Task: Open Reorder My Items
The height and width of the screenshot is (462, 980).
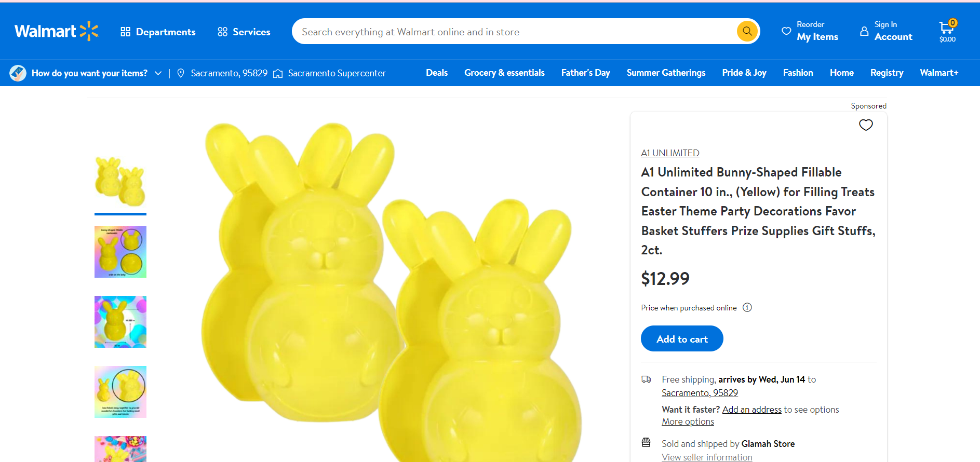Action: (x=810, y=31)
